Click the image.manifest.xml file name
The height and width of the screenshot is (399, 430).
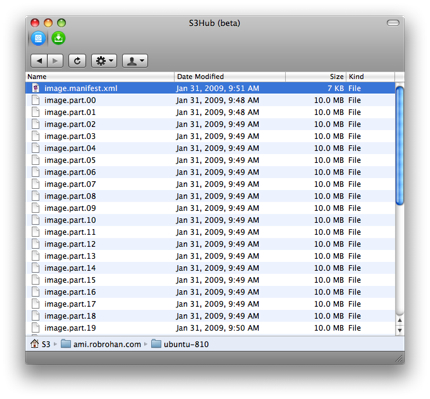point(81,88)
